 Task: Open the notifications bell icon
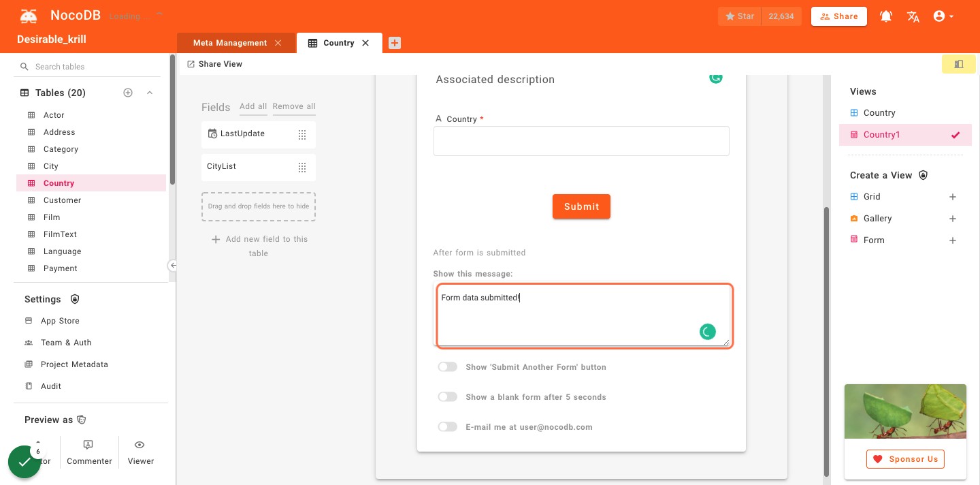(886, 16)
